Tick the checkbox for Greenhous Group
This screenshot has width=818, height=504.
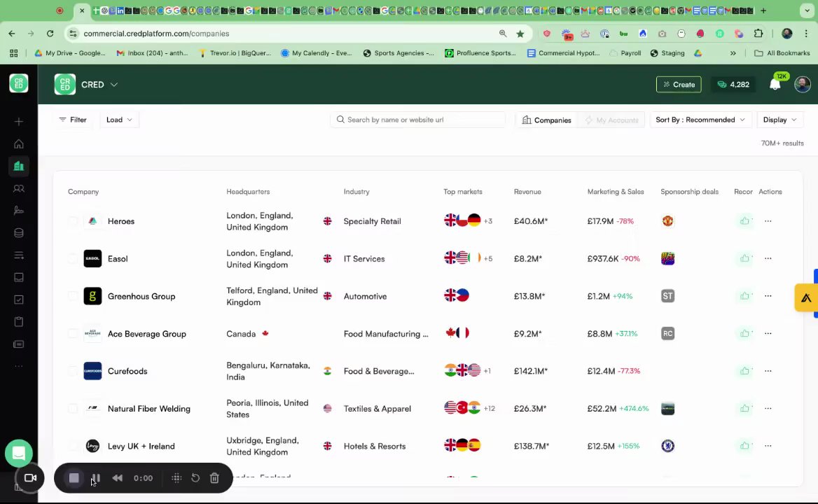tap(73, 296)
